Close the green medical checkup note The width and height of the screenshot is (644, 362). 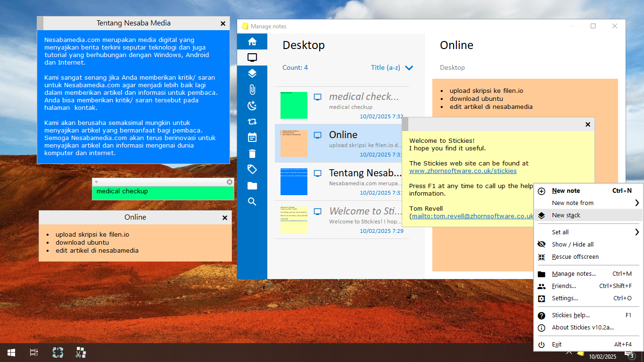(x=230, y=182)
